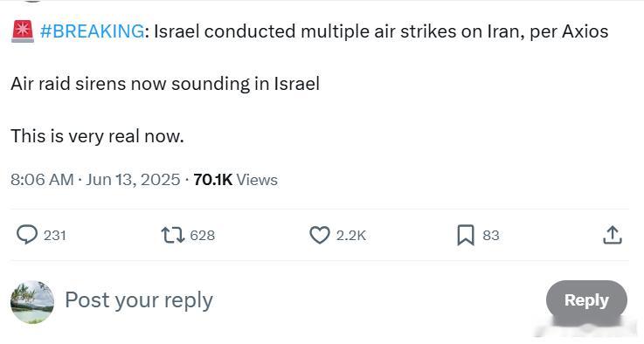Open the profile avatar beside reply box
The image size is (644, 344).
point(32,302)
